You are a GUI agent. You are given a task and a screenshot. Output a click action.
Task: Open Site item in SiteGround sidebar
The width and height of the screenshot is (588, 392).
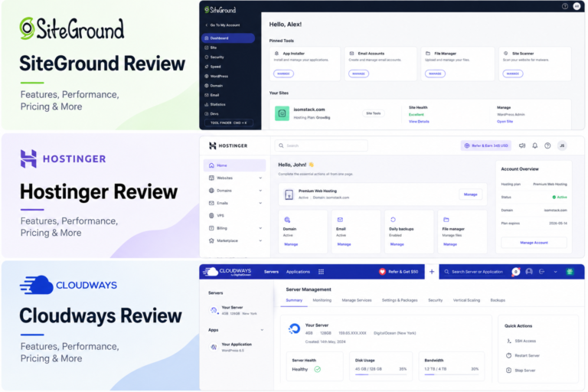[211, 47]
